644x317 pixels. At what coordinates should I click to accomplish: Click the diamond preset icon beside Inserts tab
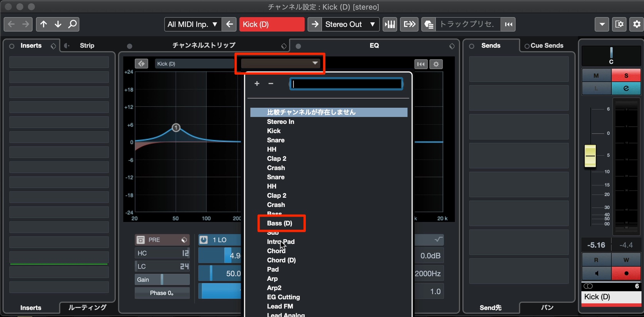pos(53,46)
